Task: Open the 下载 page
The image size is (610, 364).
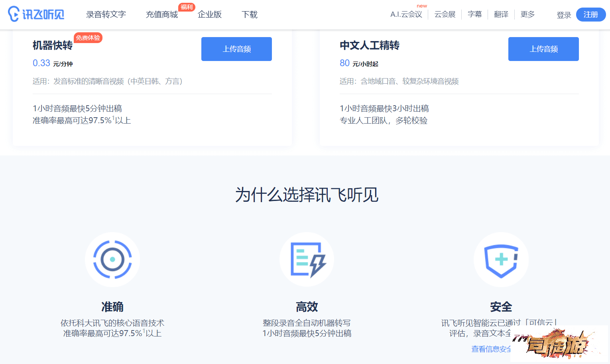Action: coord(250,15)
